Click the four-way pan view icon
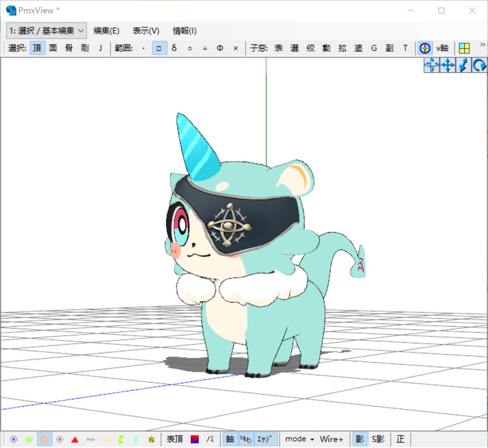 pos(447,65)
